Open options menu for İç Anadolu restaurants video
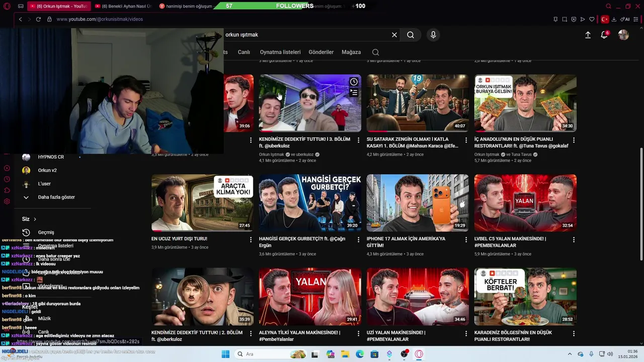Viewport: 644px width, 362px height. point(574,140)
